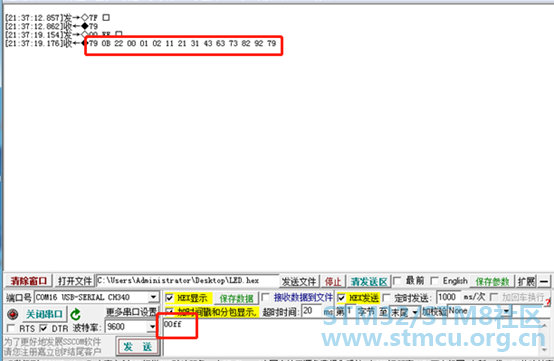The height and width of the screenshot is (361, 554).
Task: Click the log line timestamped 21:37:12.862
Action: pyautogui.click(x=52, y=26)
